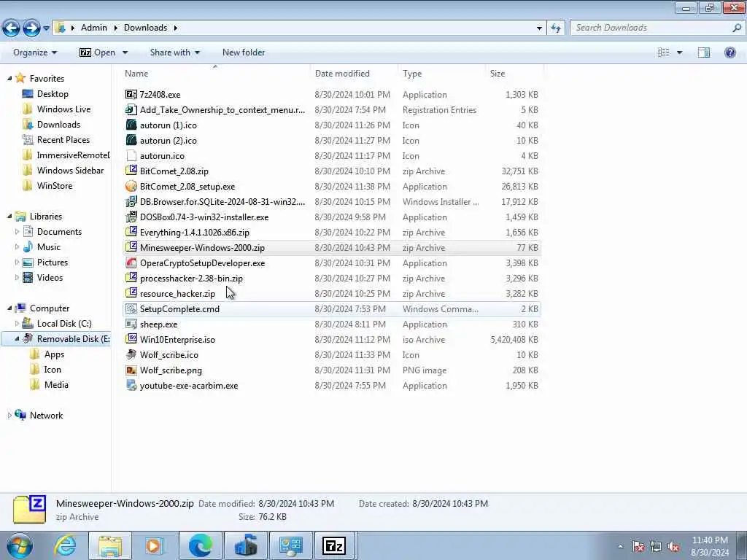
Task: Click the Forward navigation arrow
Action: coord(31,28)
